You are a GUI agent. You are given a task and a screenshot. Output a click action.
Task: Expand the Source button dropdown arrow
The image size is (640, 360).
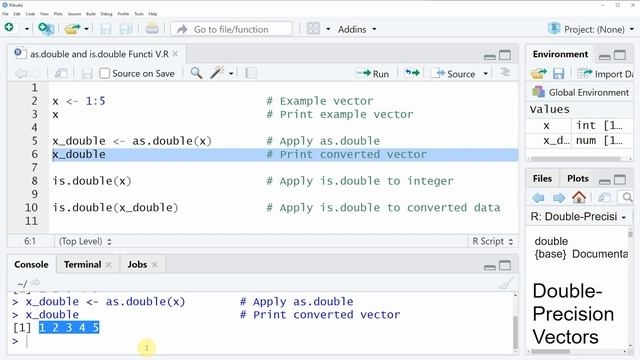click(x=485, y=74)
